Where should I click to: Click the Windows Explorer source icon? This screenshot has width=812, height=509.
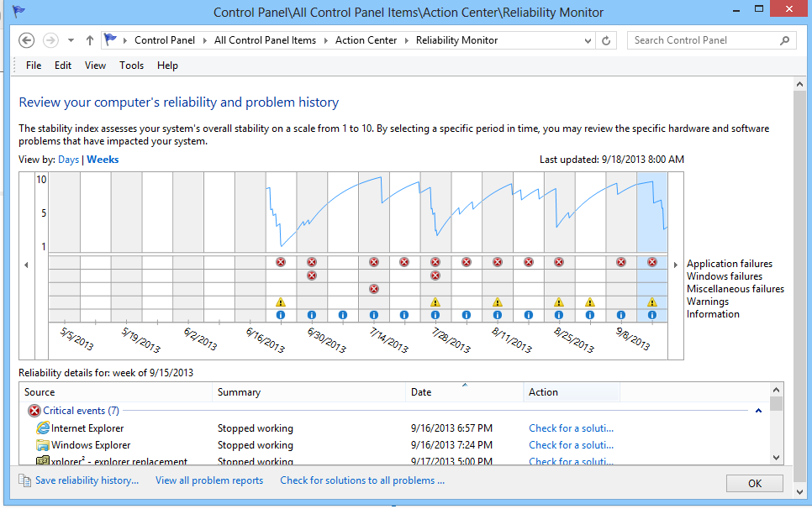(x=43, y=445)
